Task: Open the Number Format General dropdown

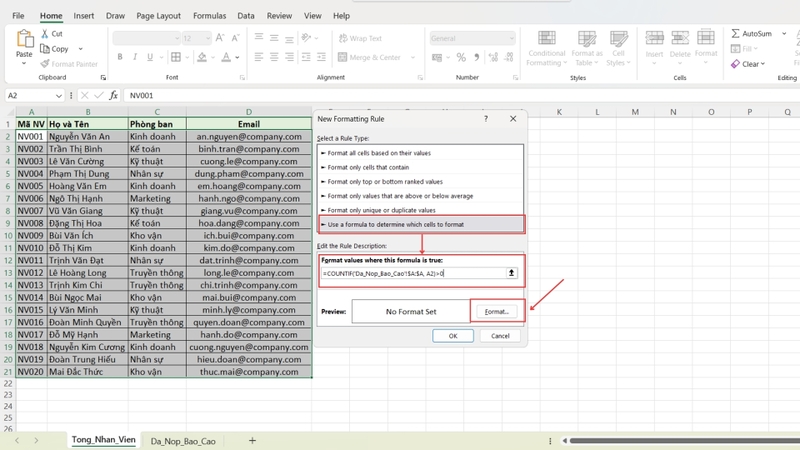Action: [511, 38]
